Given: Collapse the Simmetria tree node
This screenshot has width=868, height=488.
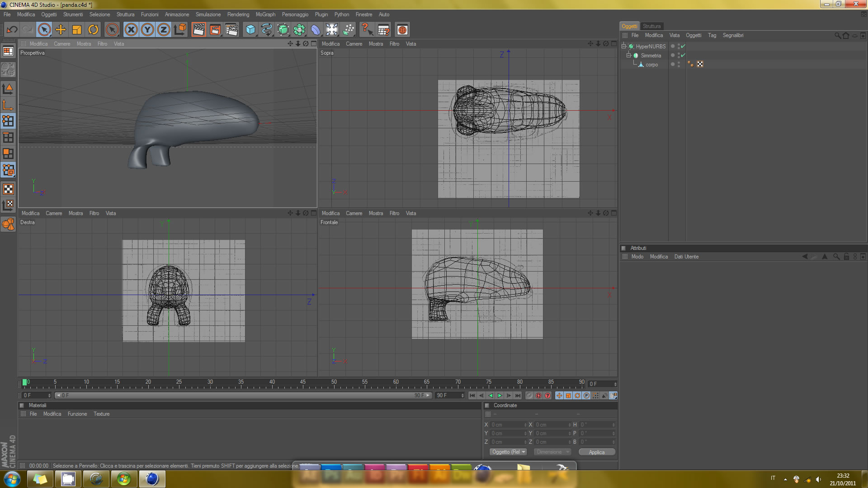Looking at the screenshot, I should coord(628,55).
